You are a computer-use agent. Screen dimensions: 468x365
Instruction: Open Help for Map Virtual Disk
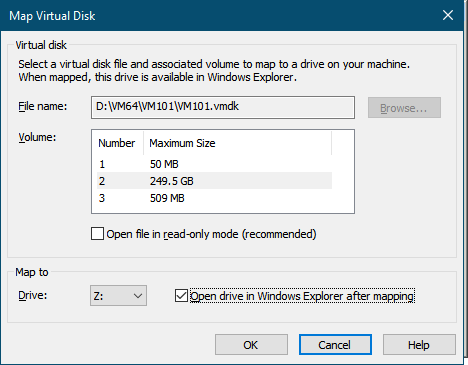pyautogui.click(x=419, y=345)
